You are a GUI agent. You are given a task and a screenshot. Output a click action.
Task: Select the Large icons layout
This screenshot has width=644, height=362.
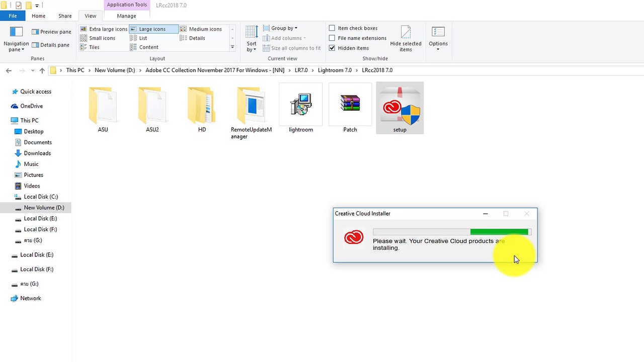(x=153, y=29)
